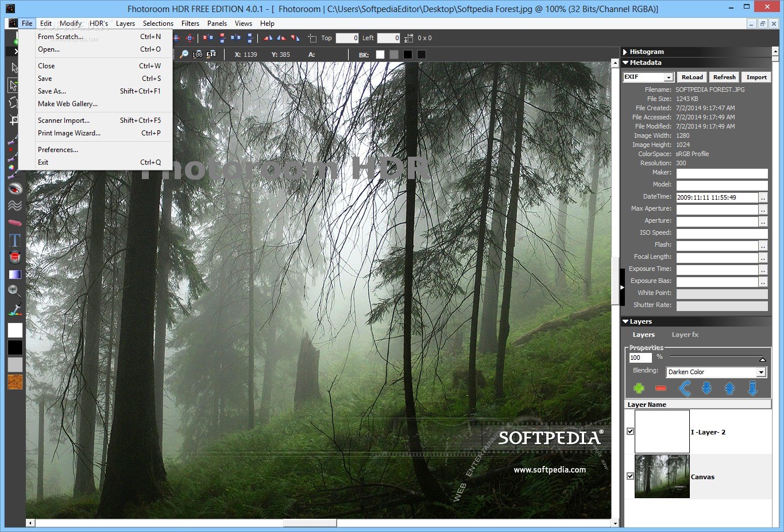The width and height of the screenshot is (784, 532).
Task: Click the FIT zoom icon
Action: [x=211, y=55]
